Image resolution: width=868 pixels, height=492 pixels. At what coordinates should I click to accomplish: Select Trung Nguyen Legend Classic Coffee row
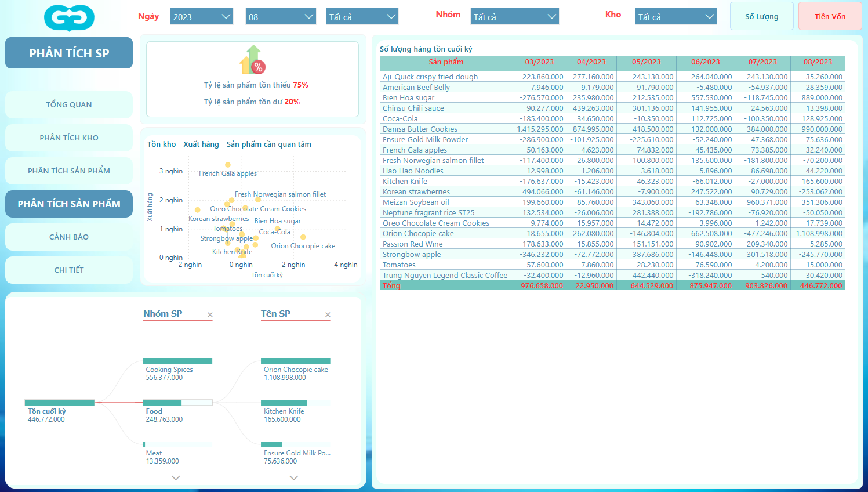(x=612, y=275)
